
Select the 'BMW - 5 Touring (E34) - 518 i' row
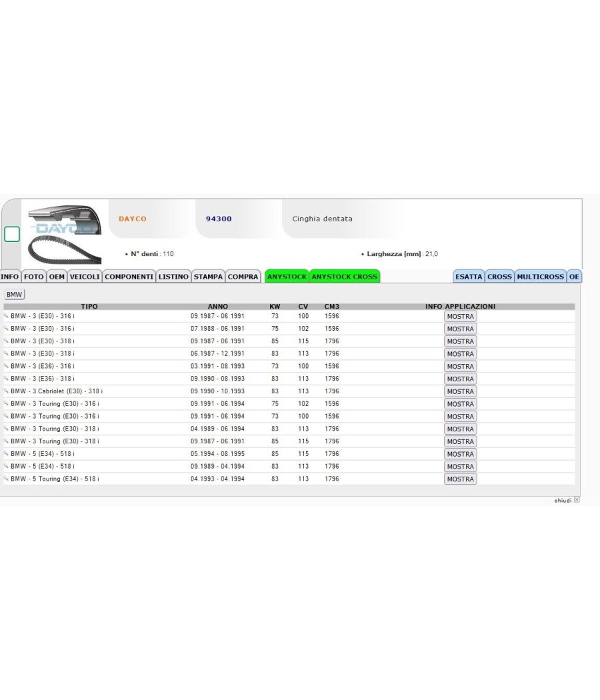point(289,479)
